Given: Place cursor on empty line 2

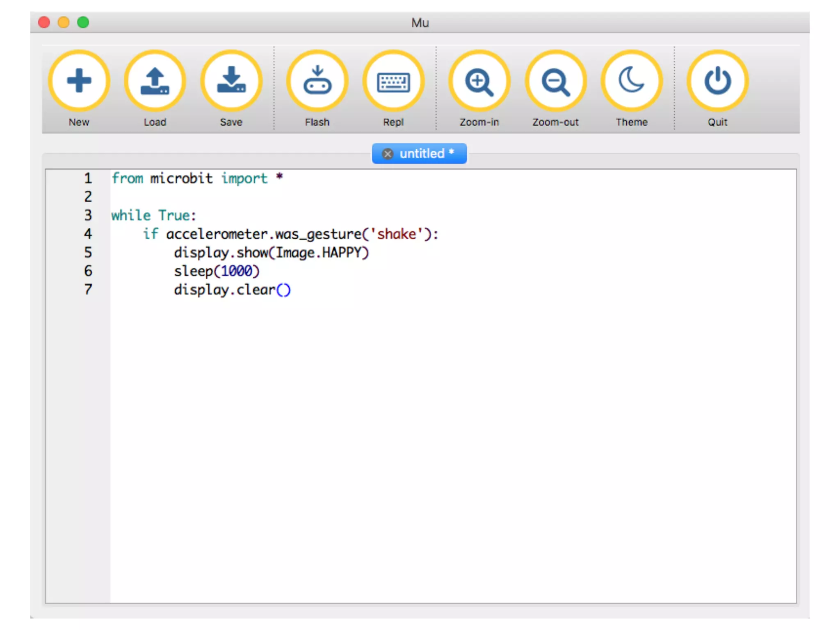Looking at the screenshot, I should 164,197.
